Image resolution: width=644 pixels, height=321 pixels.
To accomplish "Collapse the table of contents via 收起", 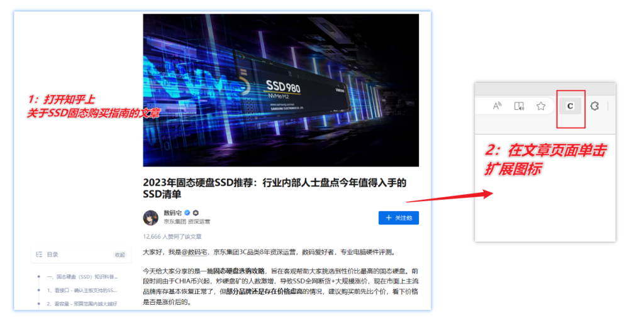I will pyautogui.click(x=120, y=255).
